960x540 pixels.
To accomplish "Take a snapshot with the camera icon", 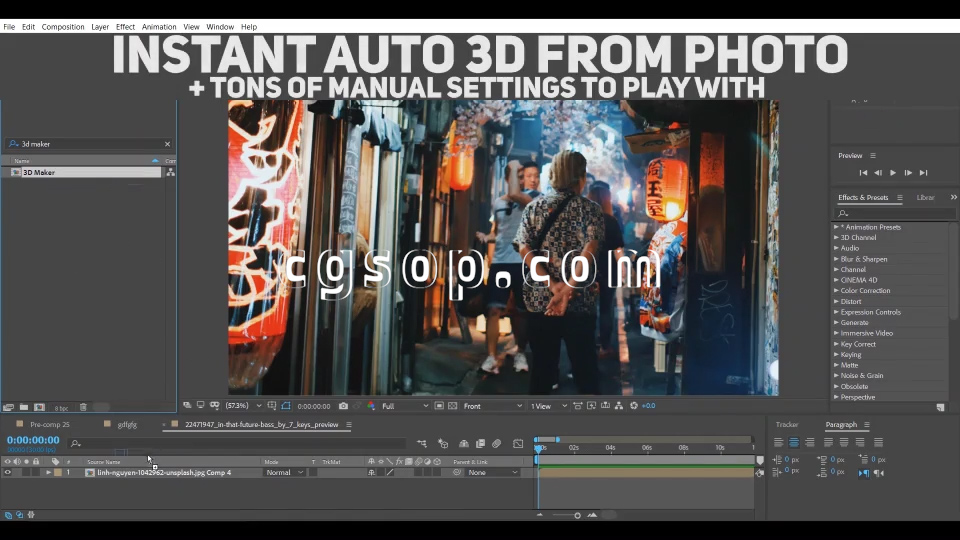I will 343,406.
